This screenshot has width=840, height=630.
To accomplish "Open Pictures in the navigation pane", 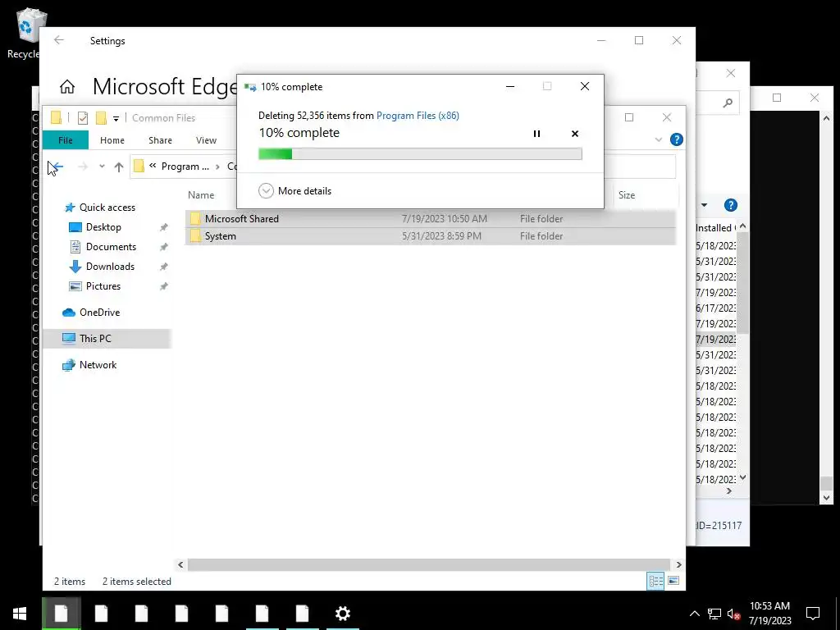I will 103,286.
